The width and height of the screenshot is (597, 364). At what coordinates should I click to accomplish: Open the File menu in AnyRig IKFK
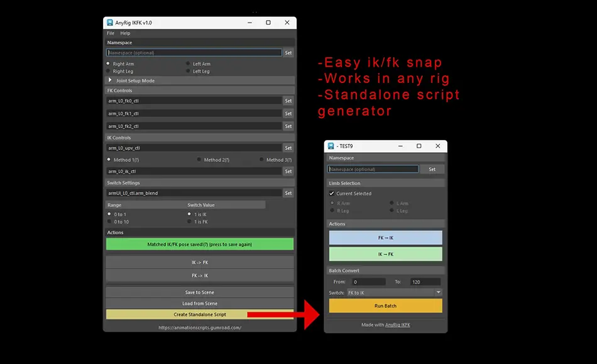click(x=111, y=33)
